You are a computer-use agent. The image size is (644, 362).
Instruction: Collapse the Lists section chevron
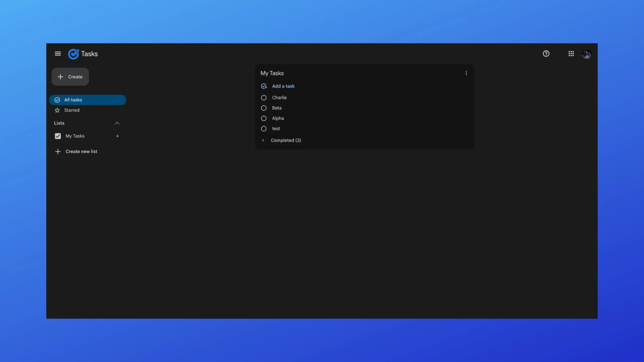point(117,123)
